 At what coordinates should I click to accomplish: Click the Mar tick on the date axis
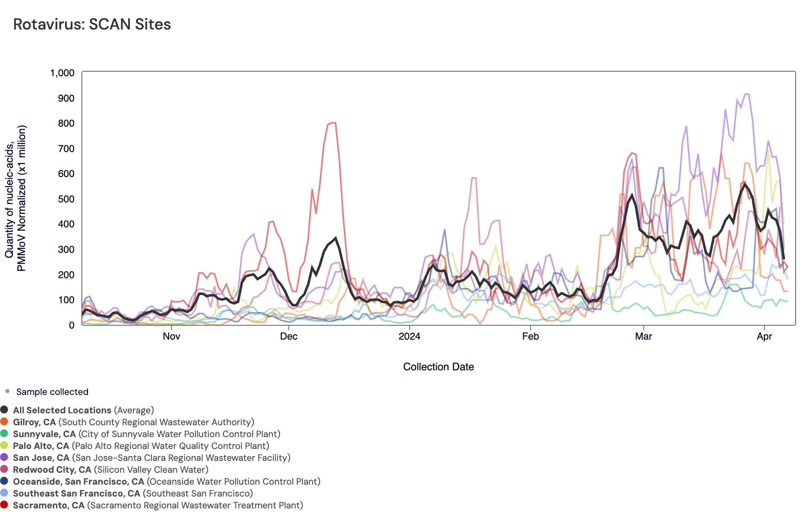tap(643, 336)
